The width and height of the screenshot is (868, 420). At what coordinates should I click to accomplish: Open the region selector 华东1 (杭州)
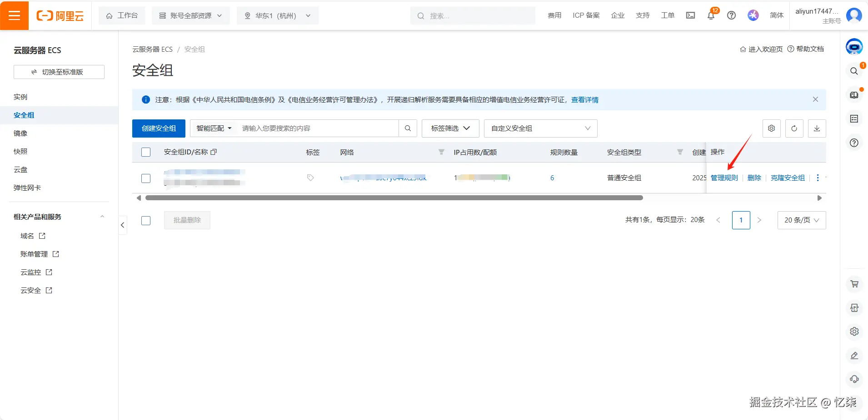tap(278, 15)
